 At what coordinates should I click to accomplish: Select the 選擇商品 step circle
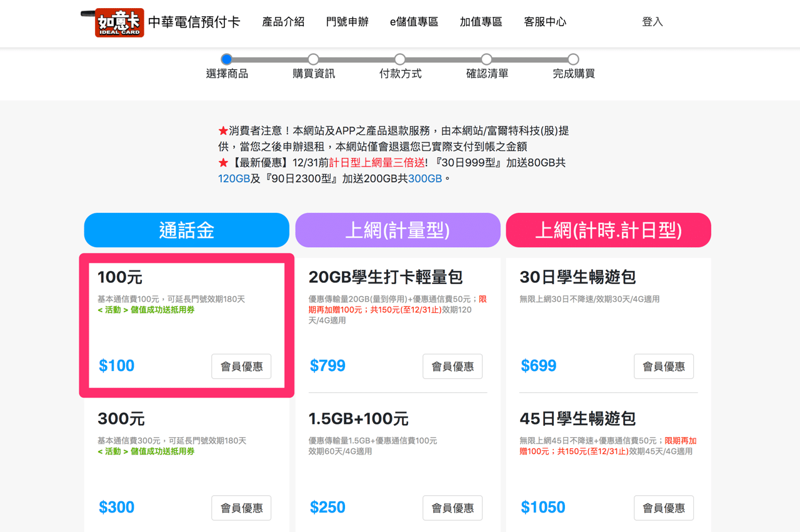coord(227,59)
